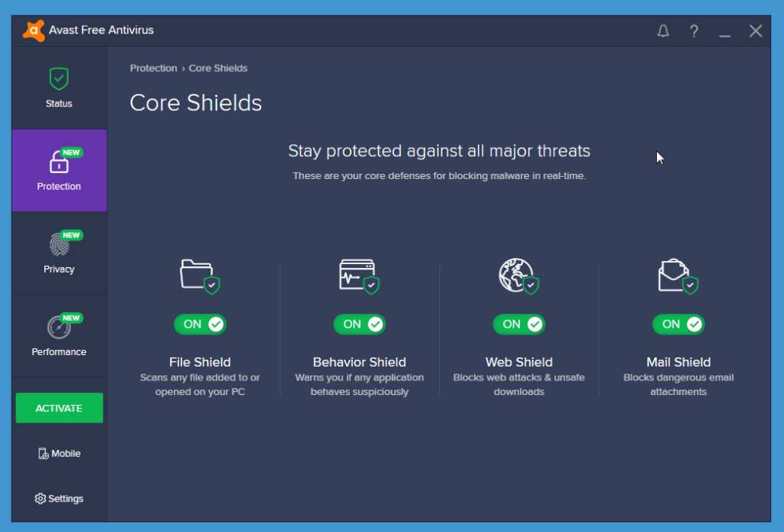The width and height of the screenshot is (784, 532).
Task: Click 'These are your core defenses' subtitle
Action: [x=439, y=176]
